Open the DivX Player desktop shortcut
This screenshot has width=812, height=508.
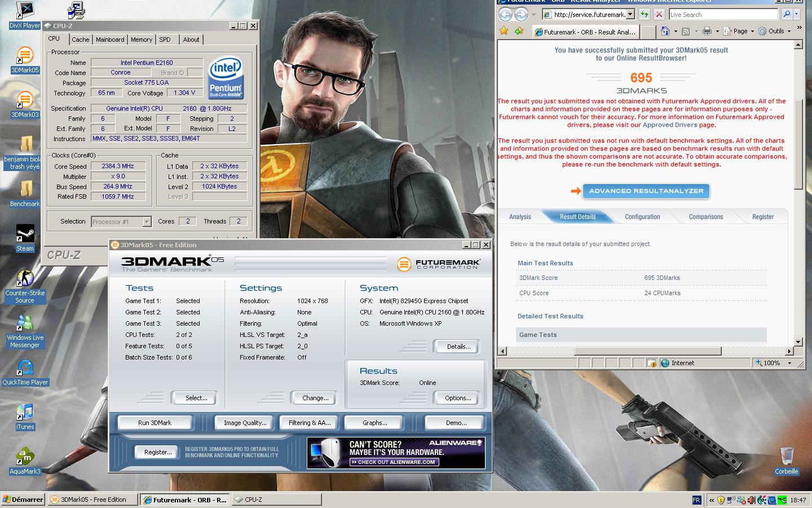coord(25,15)
